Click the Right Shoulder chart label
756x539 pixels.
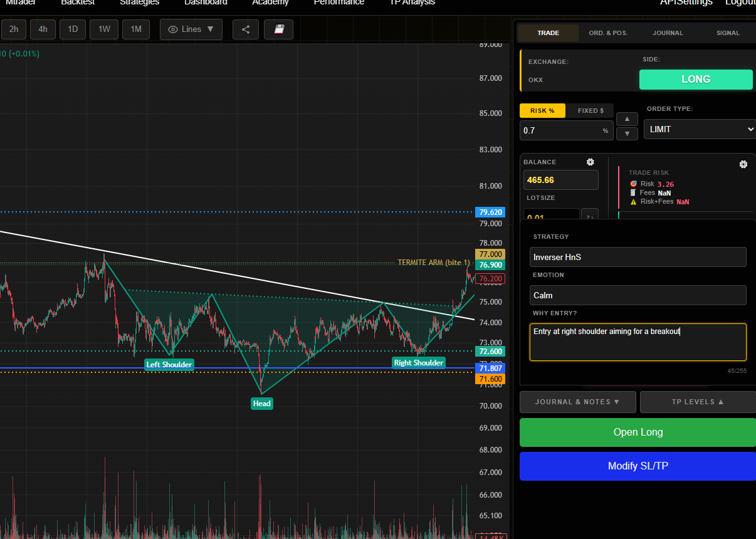tap(419, 363)
